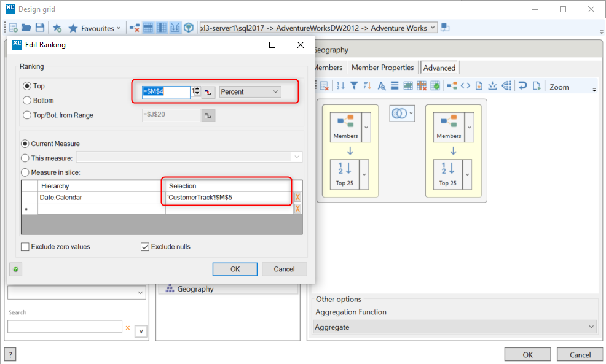
Task: Select the Bottom ranking option
Action: (x=27, y=100)
